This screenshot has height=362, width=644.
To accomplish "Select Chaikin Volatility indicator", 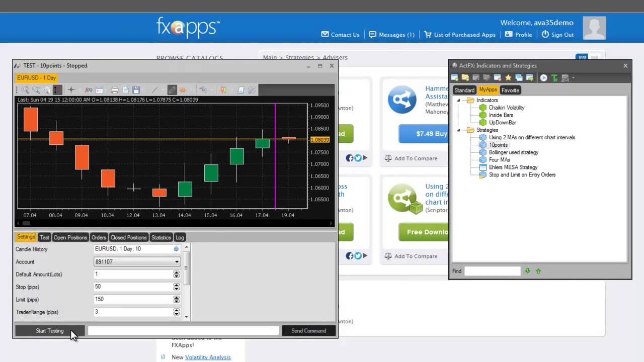I will (506, 108).
